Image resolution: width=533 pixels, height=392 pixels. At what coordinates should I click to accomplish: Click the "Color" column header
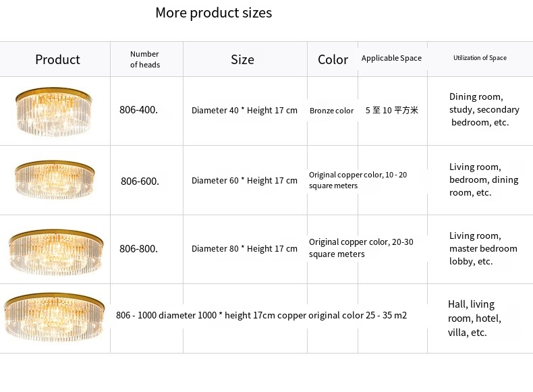click(333, 59)
